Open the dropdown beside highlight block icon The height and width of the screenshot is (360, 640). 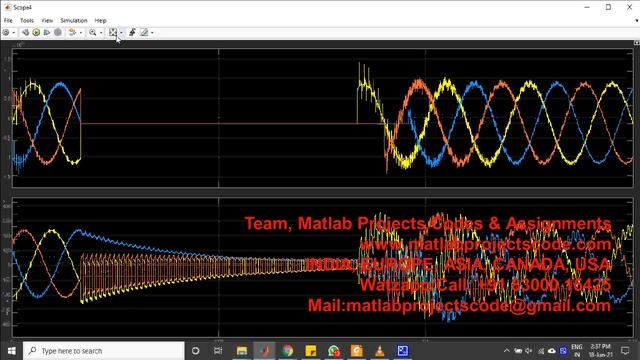[81, 33]
